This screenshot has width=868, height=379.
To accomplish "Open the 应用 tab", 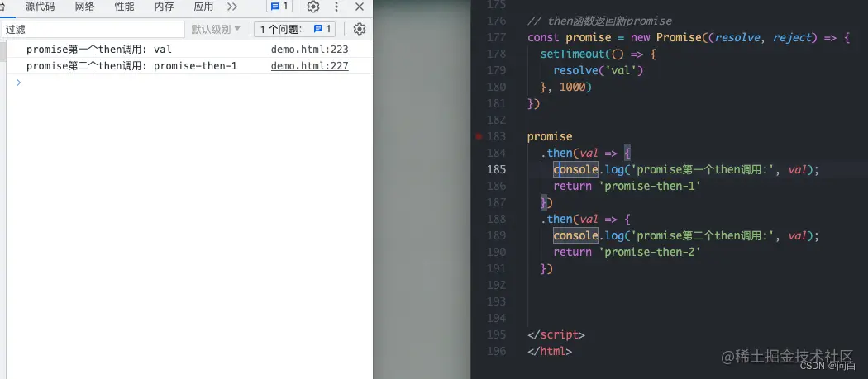I will 203,7.
